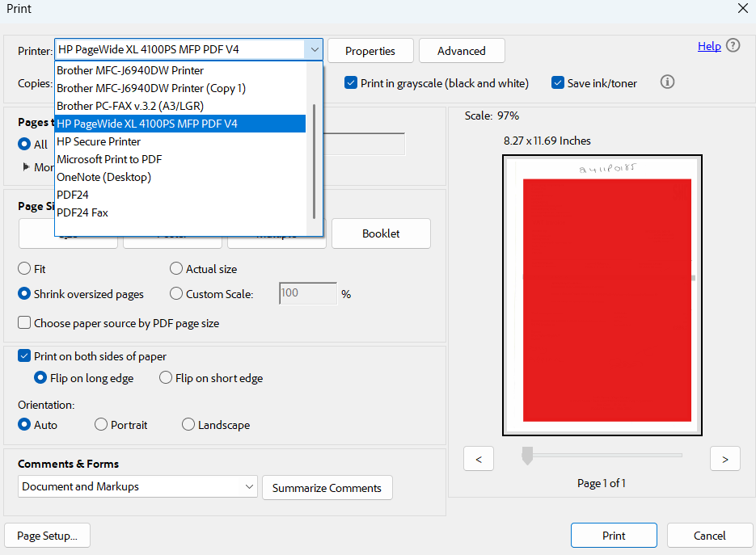Set orientation to Portrait
The height and width of the screenshot is (555, 756).
tap(101, 424)
